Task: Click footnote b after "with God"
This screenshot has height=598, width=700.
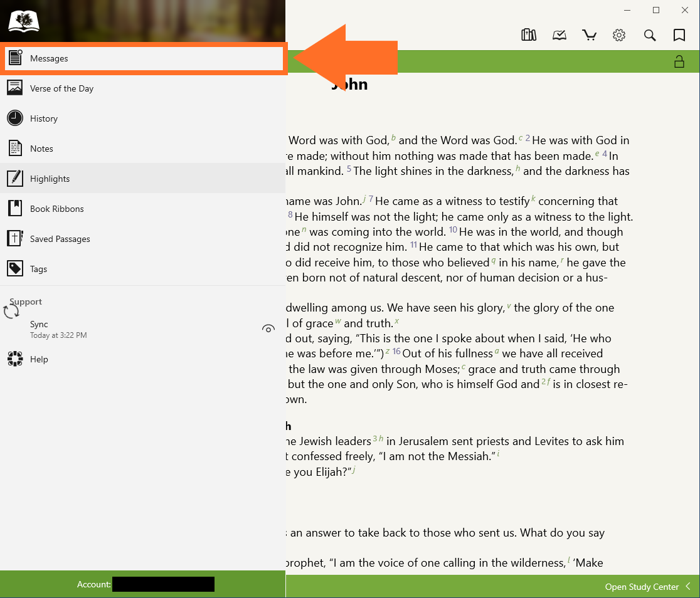Action: pyautogui.click(x=393, y=137)
